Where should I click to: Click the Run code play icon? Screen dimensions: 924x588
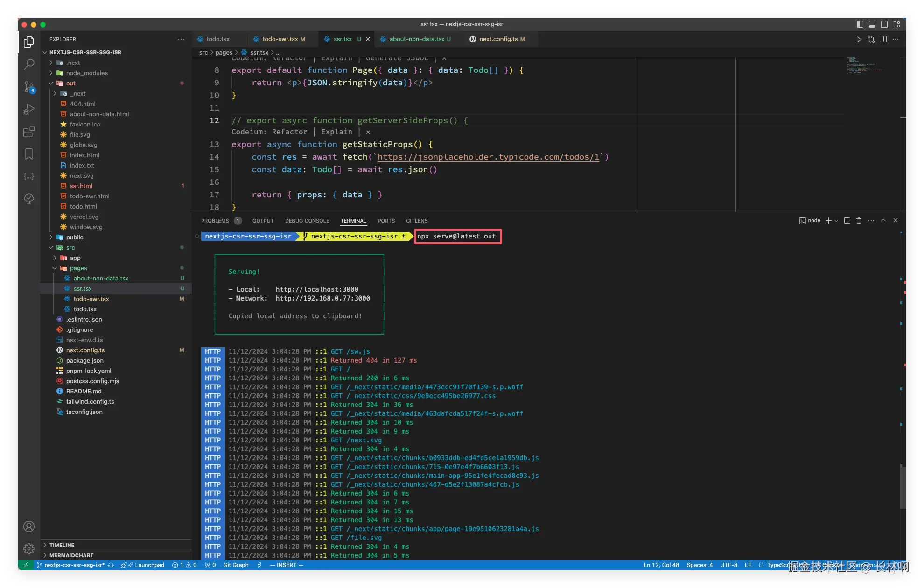(859, 39)
